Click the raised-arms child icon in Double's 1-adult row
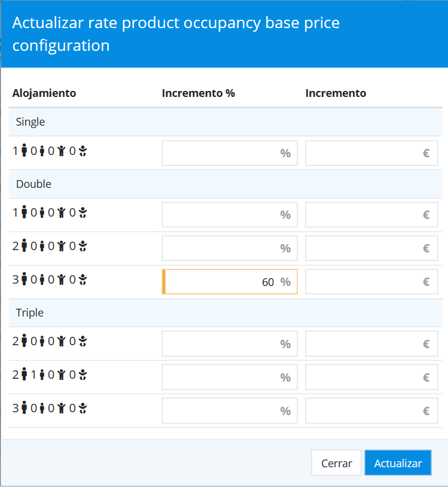The image size is (448, 487). click(x=61, y=211)
